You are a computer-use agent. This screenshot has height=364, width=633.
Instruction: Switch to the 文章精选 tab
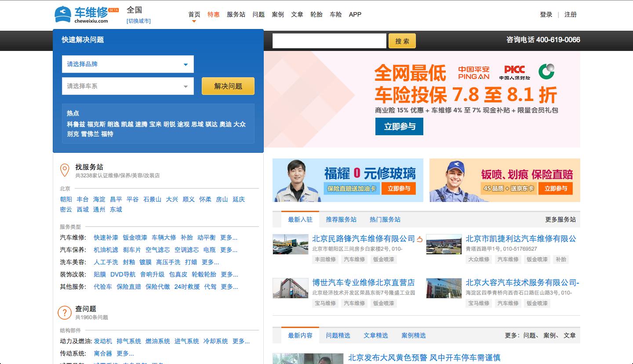pyautogui.click(x=376, y=335)
